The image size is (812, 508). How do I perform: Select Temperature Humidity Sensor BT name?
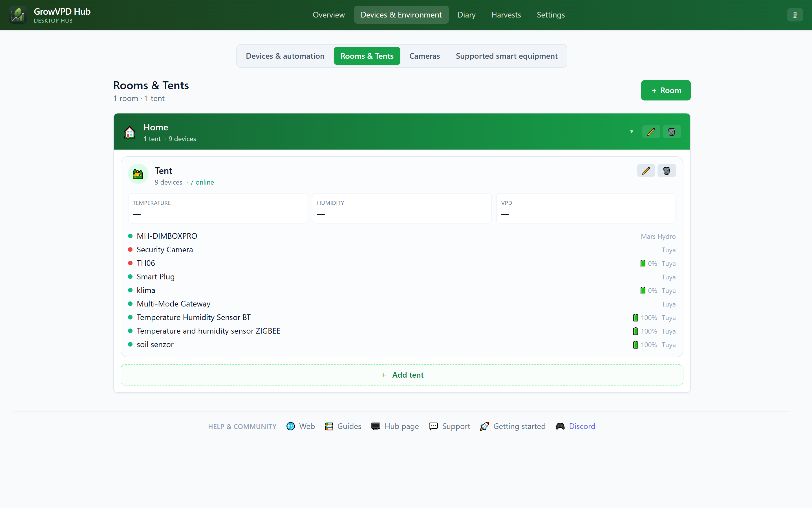[194, 317]
